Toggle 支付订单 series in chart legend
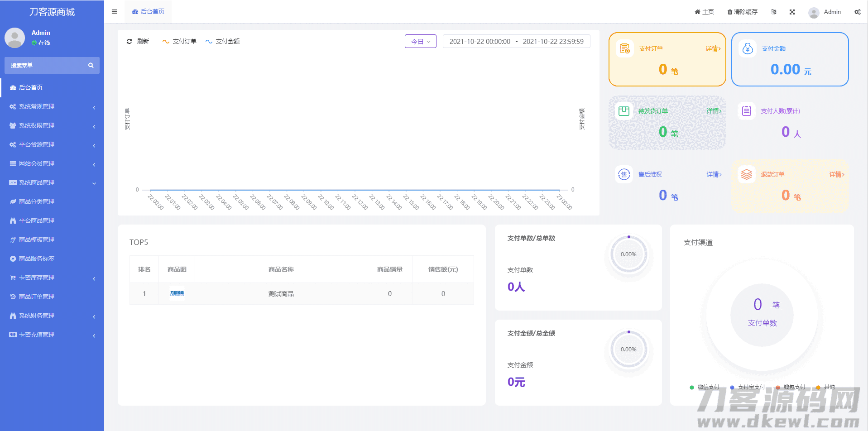This screenshot has height=431, width=868. pyautogui.click(x=179, y=41)
